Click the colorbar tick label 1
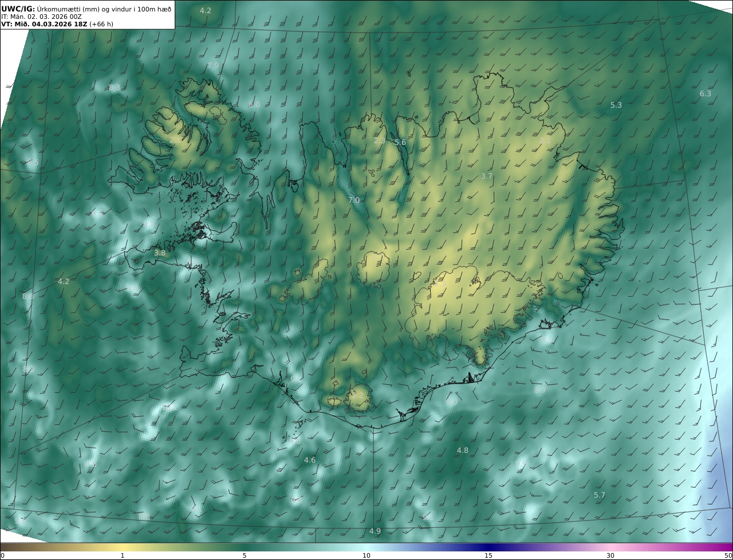733x560 pixels. pos(123,555)
